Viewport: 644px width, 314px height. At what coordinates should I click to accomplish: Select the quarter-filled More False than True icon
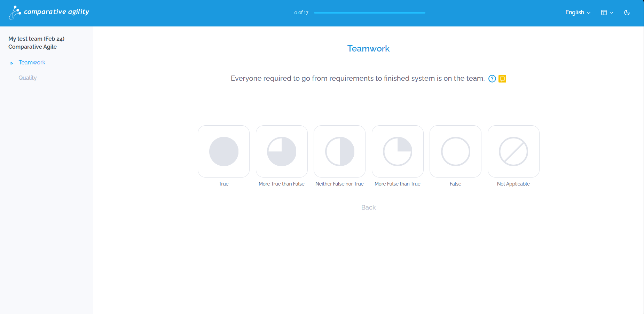(398, 151)
